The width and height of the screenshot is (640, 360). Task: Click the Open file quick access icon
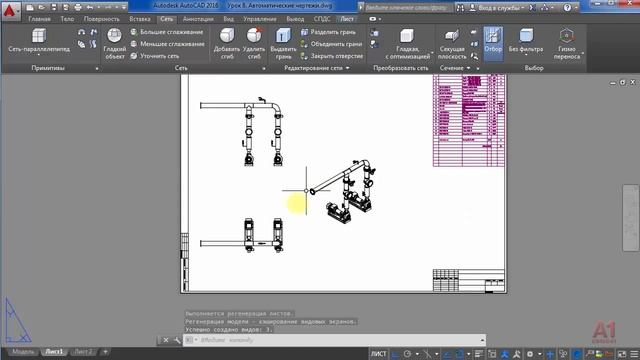point(42,7)
